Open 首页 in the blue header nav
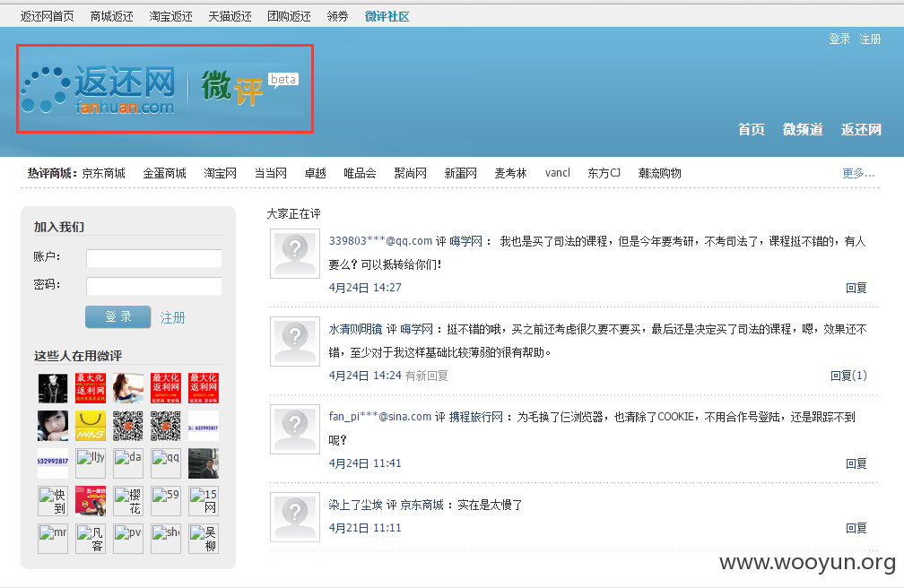The width and height of the screenshot is (904, 588). tap(752, 129)
